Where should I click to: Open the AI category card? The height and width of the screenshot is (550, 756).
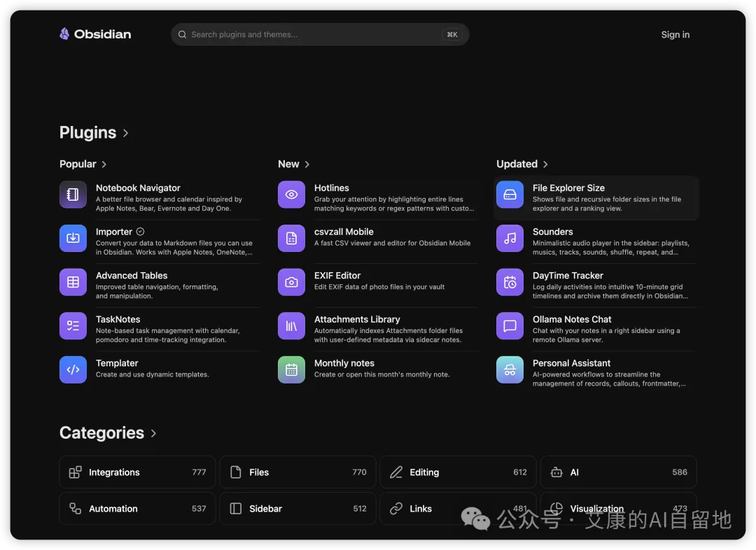tap(619, 472)
